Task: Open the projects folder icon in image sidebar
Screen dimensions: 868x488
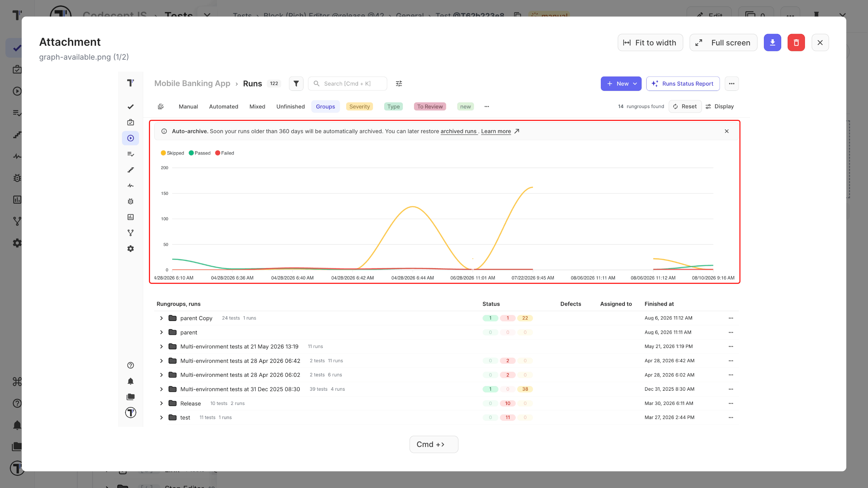Action: (x=131, y=397)
